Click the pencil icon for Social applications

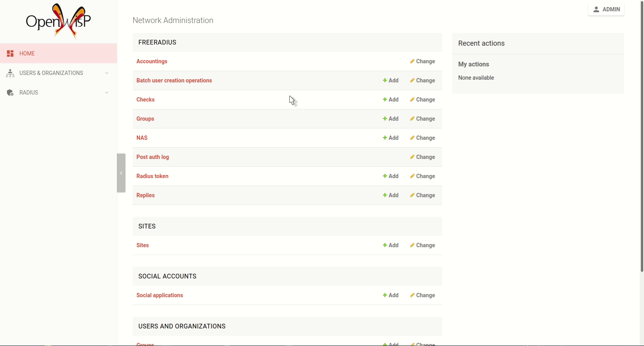click(x=412, y=295)
